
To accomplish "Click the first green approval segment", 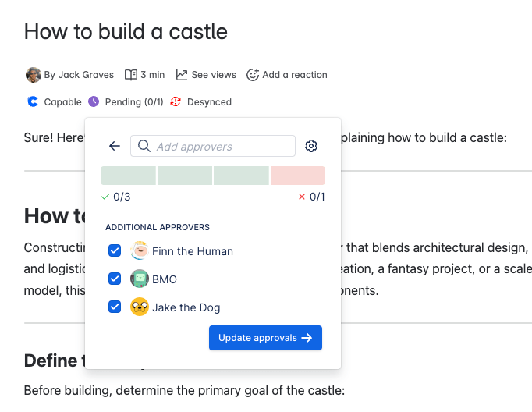I will [129, 176].
